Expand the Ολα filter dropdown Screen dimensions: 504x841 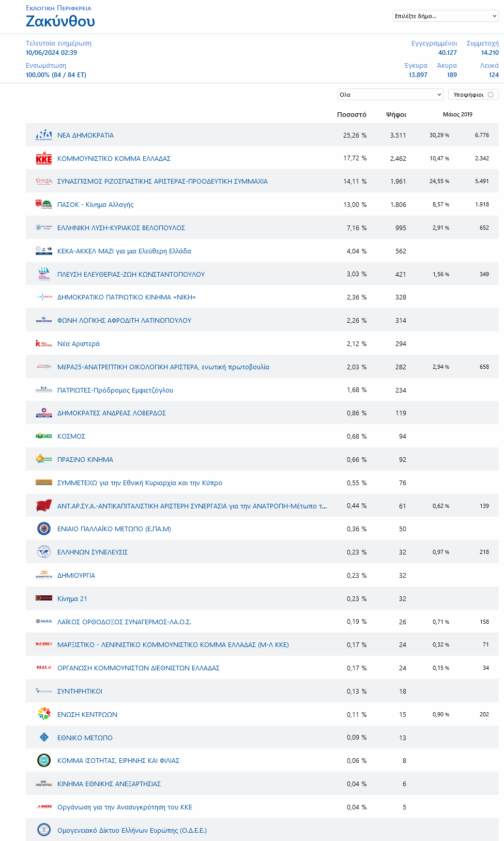coord(390,95)
